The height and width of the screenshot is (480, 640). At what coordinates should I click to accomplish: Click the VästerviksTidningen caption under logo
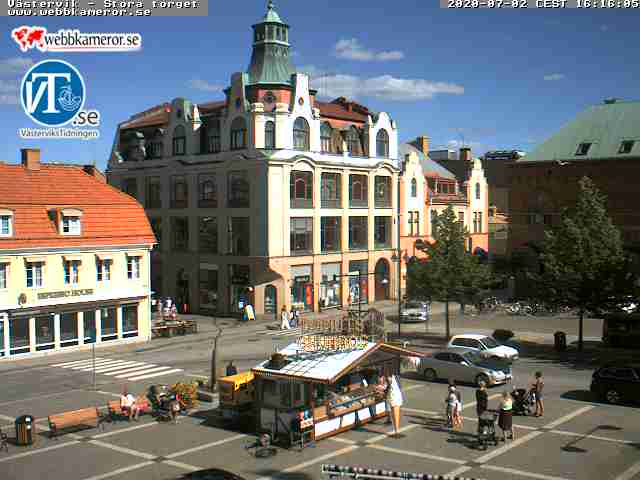(58, 133)
